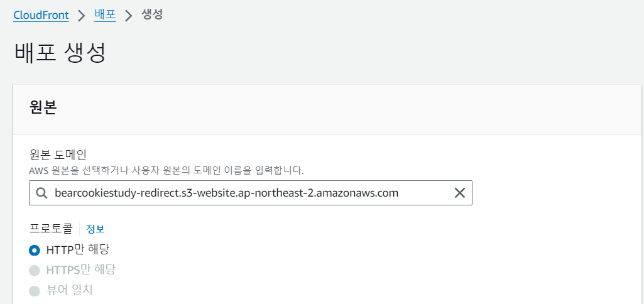Click the HTTPS만 해당 label text
644x304 pixels.
click(x=81, y=270)
